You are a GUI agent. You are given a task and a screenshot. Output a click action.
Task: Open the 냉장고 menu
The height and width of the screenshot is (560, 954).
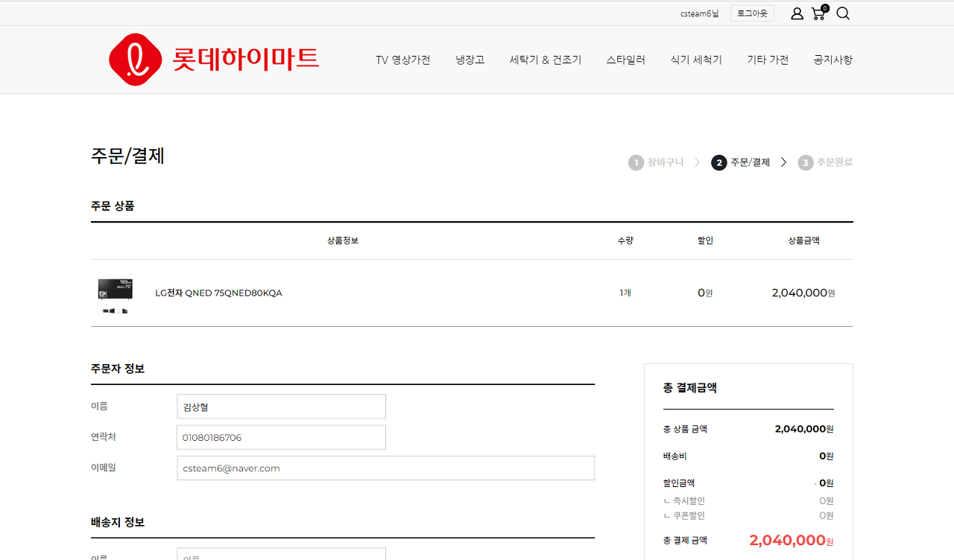coord(470,60)
